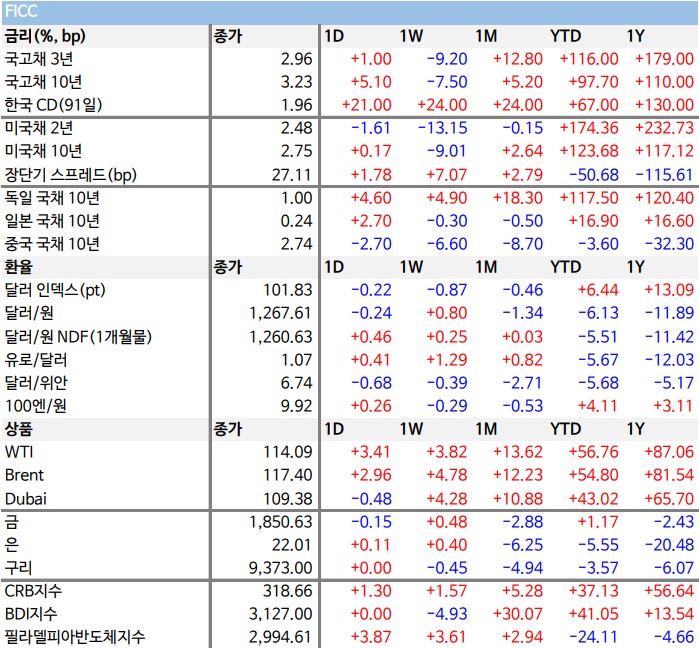
Task: Select 은 1Y value -20.48
Action: click(x=669, y=545)
